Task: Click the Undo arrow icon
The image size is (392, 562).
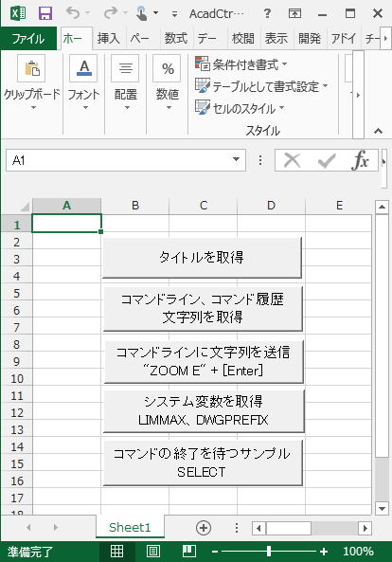Action: [73, 13]
